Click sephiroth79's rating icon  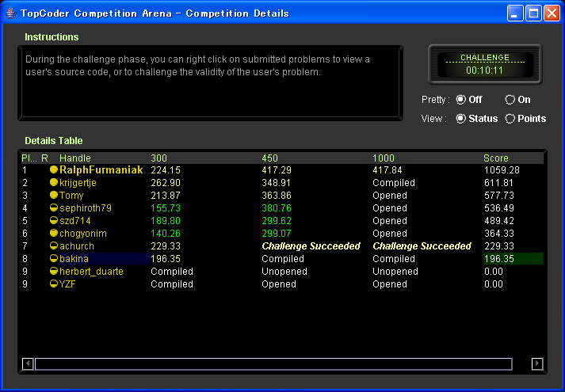pyautogui.click(x=54, y=207)
